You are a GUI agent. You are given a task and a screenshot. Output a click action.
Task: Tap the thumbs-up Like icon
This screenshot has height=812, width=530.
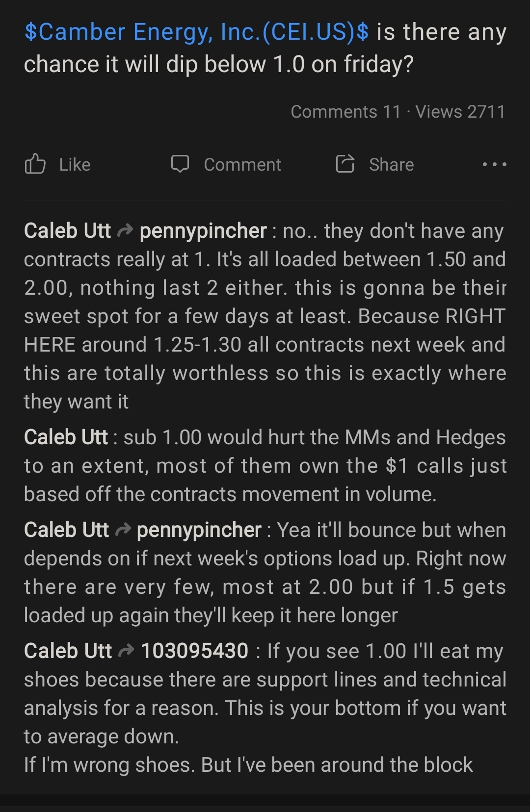coord(35,164)
